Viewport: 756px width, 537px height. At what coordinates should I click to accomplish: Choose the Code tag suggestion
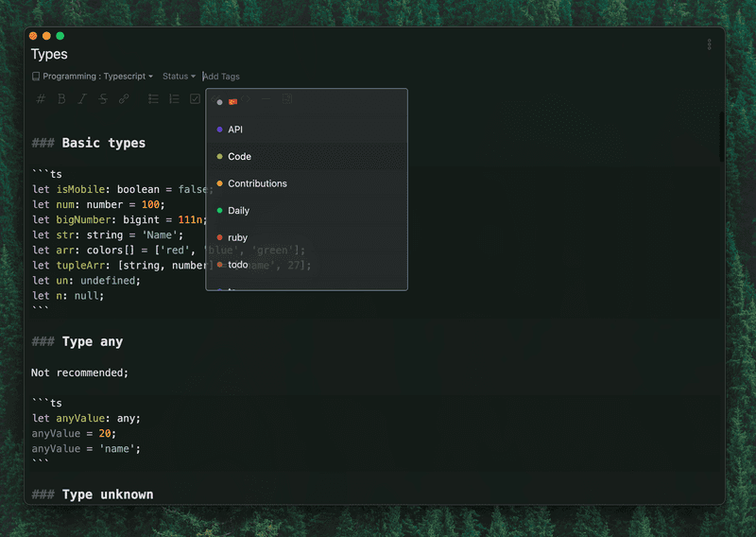click(239, 157)
